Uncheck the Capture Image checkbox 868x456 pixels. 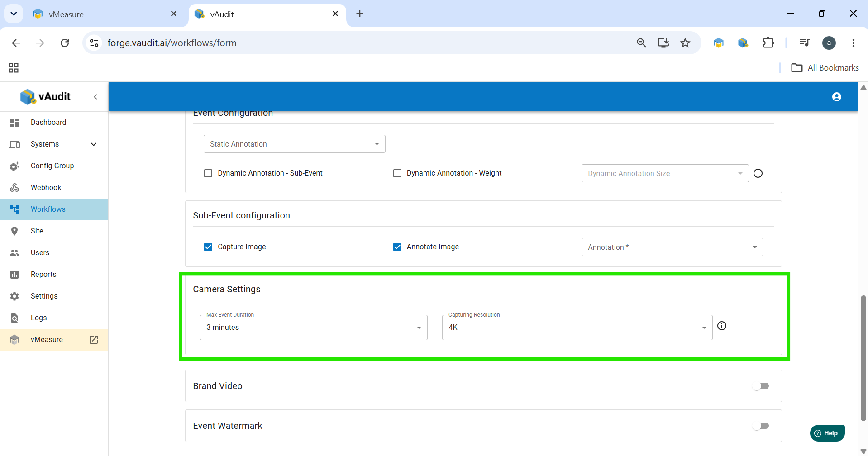(208, 247)
